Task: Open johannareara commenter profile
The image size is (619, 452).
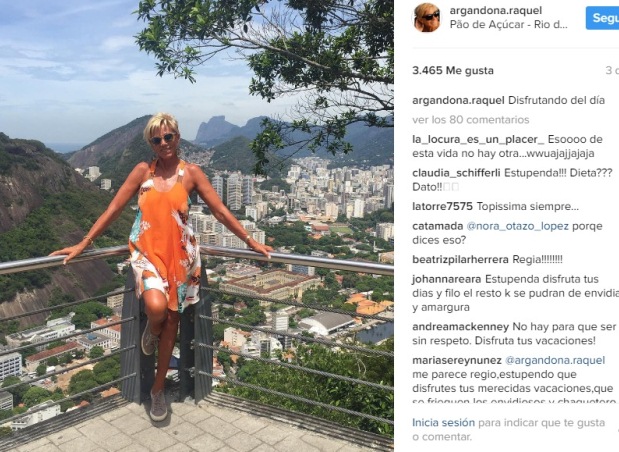Action: 446,279
